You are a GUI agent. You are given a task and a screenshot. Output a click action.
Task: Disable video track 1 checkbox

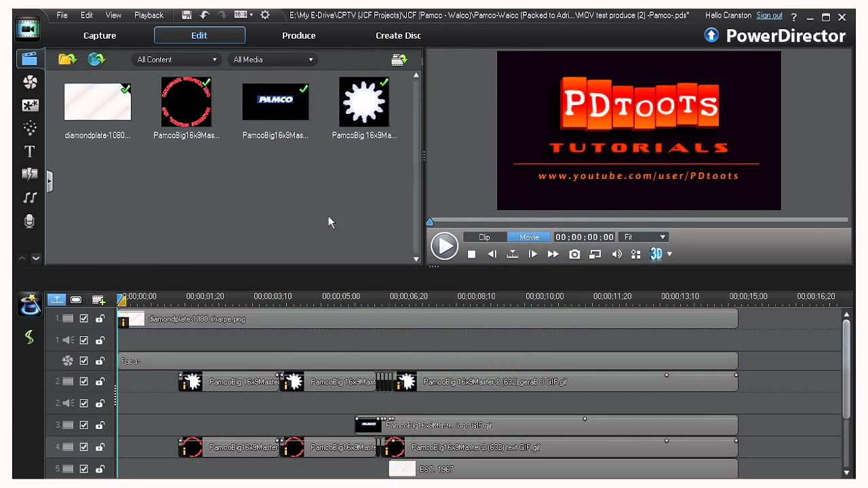84,319
